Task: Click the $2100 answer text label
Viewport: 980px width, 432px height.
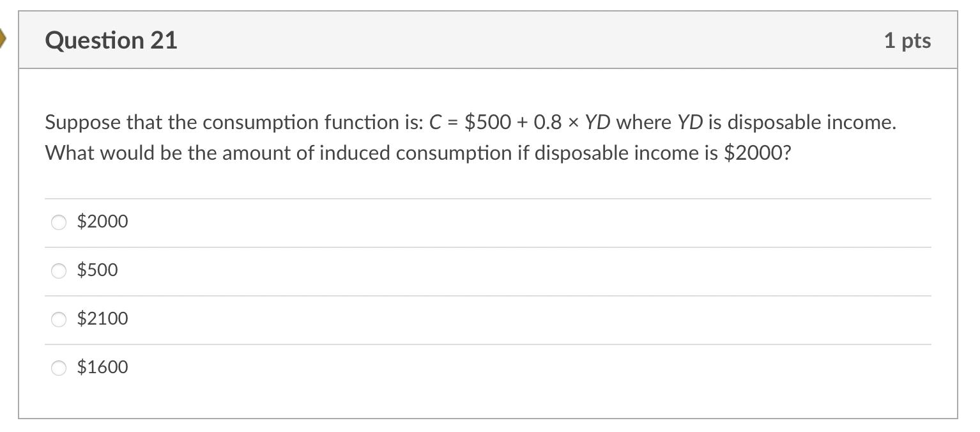Action: (x=102, y=319)
